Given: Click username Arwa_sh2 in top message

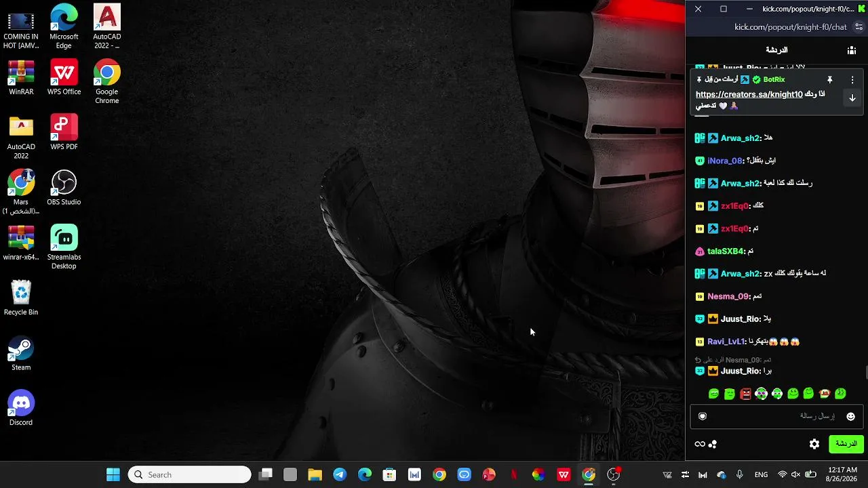Looking at the screenshot, I should coord(741,138).
